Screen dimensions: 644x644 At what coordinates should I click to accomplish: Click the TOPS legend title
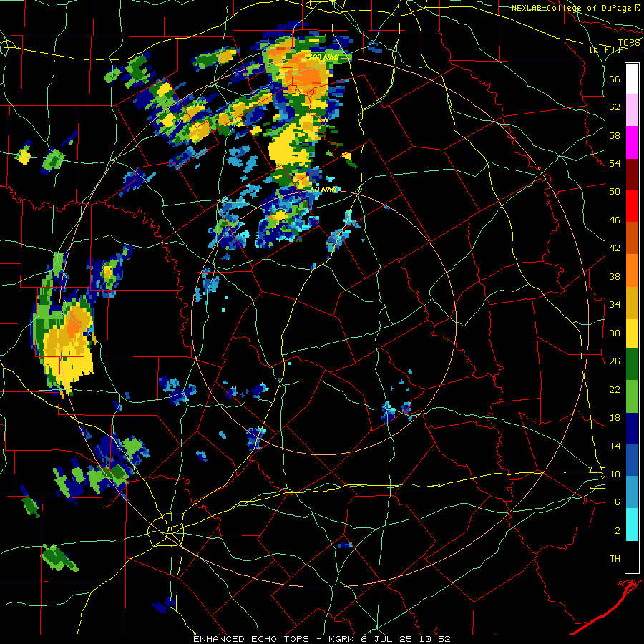[x=629, y=43]
